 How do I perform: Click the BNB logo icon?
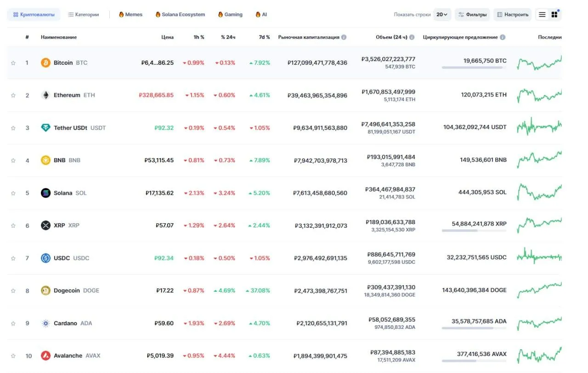45,160
